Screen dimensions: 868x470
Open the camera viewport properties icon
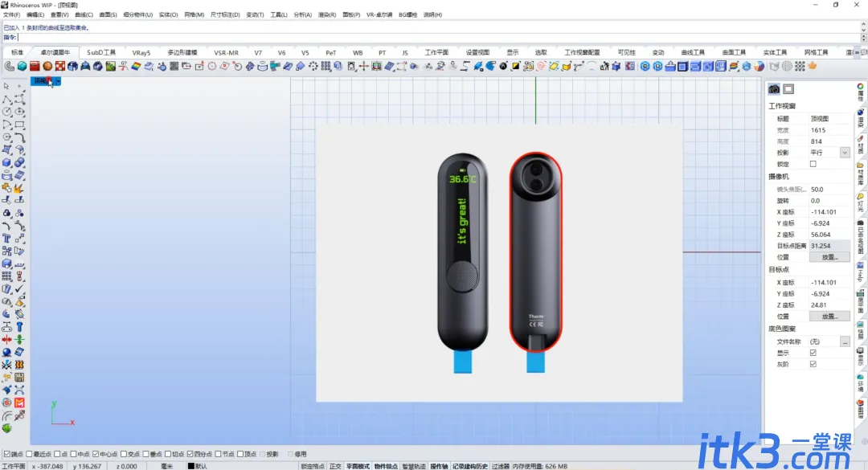pyautogui.click(x=774, y=89)
